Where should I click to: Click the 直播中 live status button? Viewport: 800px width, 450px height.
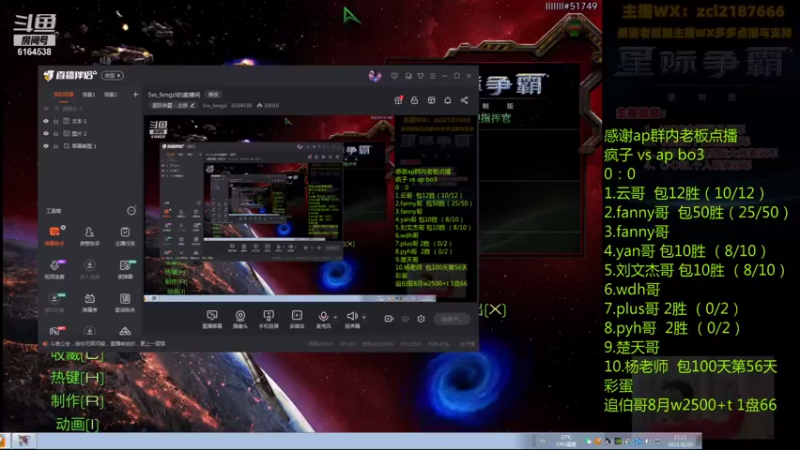click(x=452, y=319)
